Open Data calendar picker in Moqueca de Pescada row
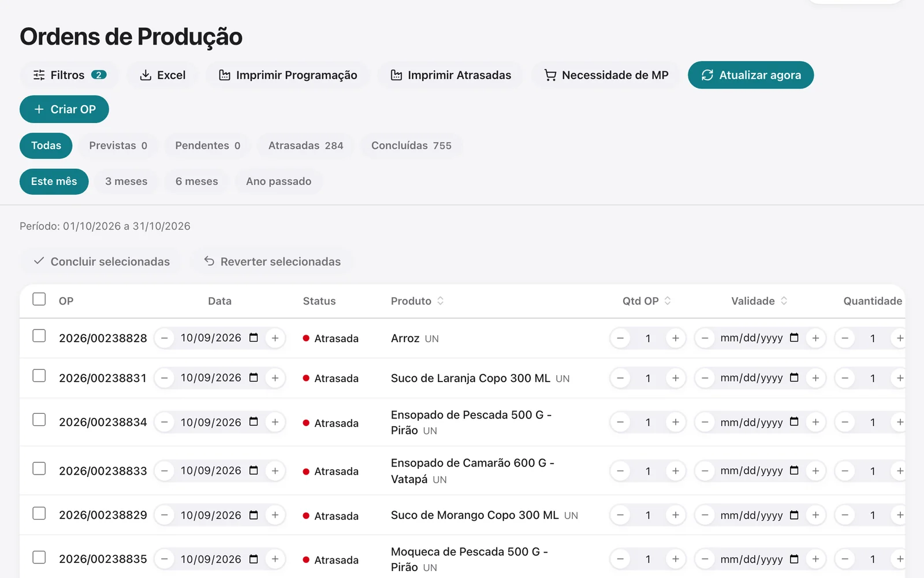Image resolution: width=924 pixels, height=578 pixels. click(x=254, y=559)
